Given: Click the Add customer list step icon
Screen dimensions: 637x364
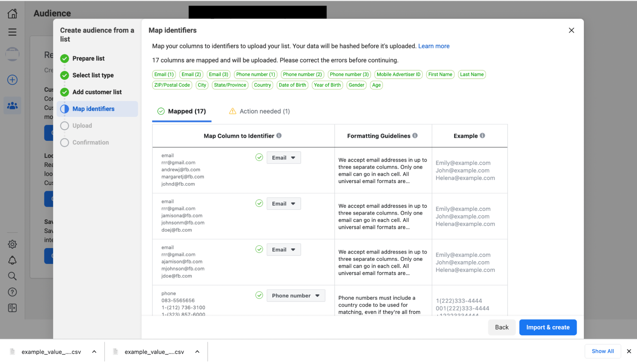Looking at the screenshot, I should 65,92.
